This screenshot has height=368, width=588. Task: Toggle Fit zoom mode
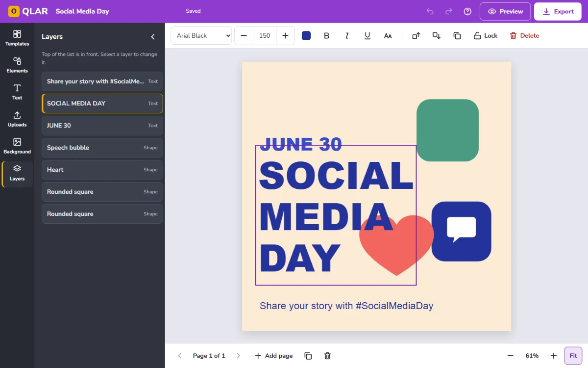click(573, 356)
